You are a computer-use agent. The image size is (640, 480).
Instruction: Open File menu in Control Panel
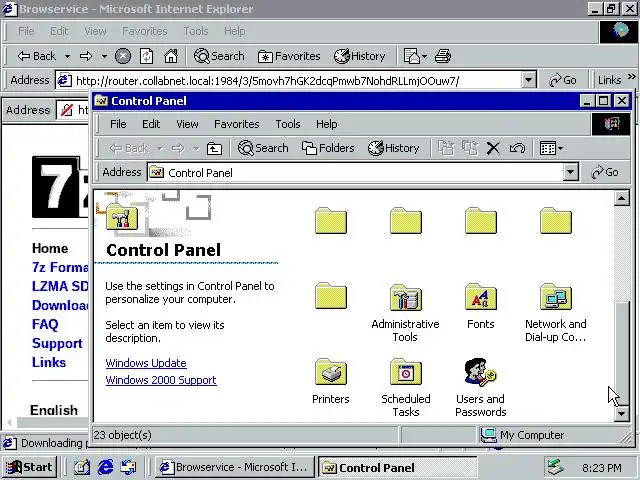[x=118, y=124]
